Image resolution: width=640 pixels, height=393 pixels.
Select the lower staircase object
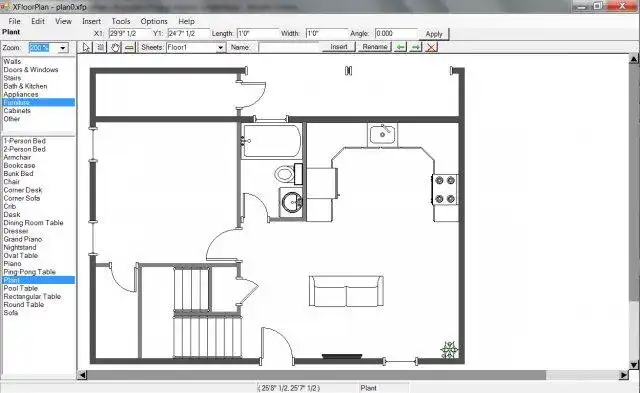208,336
